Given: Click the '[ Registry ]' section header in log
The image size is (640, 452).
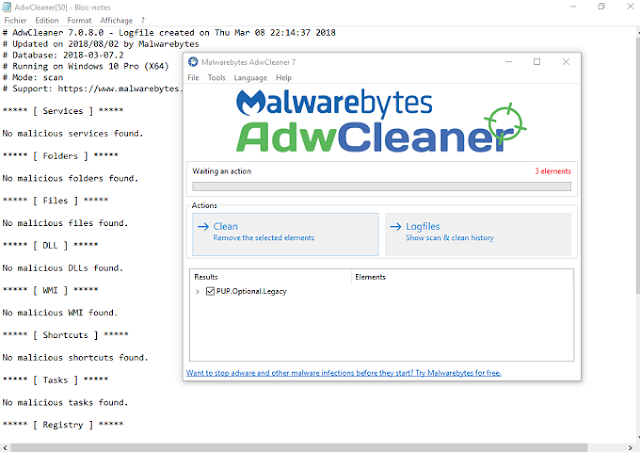Looking at the screenshot, I should 63,425.
